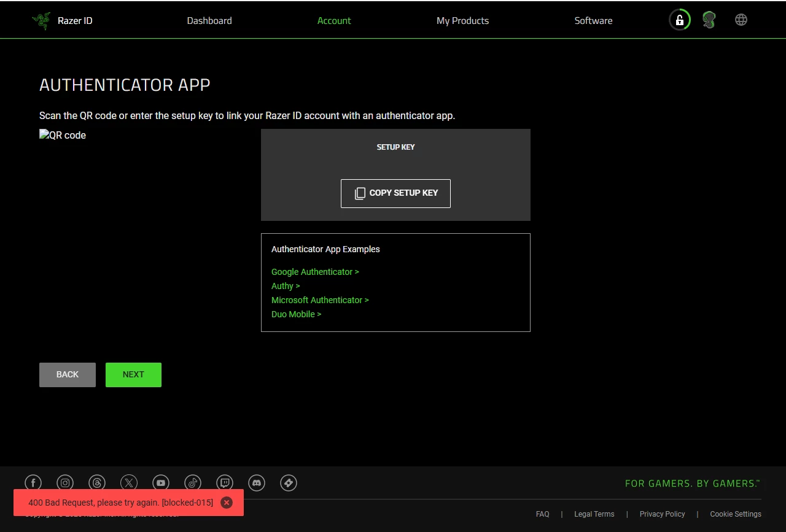
Task: Click the 'Authenticator App Examples' heading
Action: [325, 249]
